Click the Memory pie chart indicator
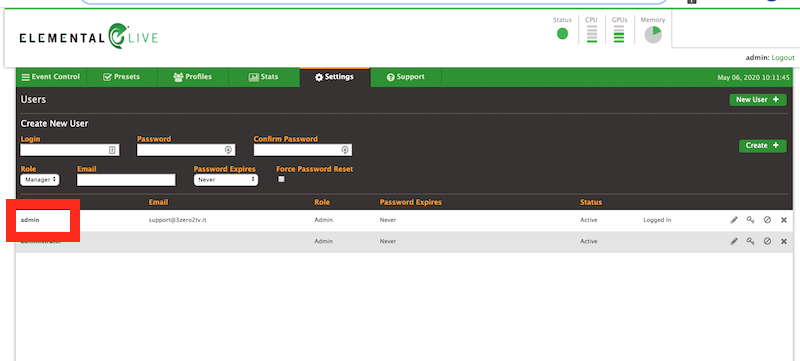 [653, 34]
